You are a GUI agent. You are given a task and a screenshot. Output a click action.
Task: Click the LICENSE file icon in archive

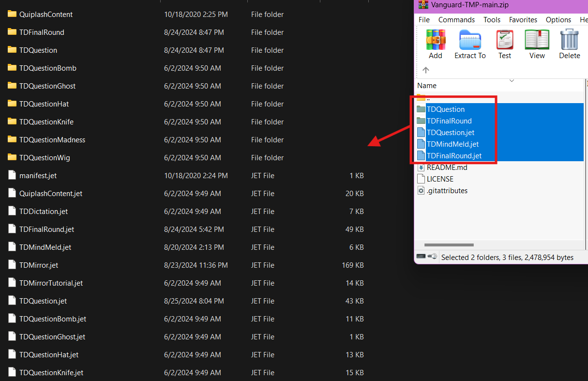click(421, 179)
